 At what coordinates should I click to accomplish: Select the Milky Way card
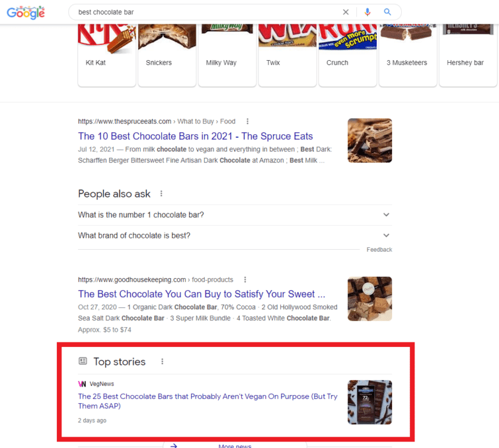[227, 55]
